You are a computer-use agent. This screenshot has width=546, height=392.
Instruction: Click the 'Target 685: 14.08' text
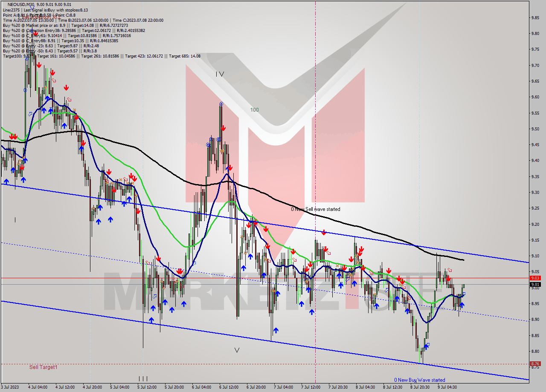pyautogui.click(x=185, y=56)
